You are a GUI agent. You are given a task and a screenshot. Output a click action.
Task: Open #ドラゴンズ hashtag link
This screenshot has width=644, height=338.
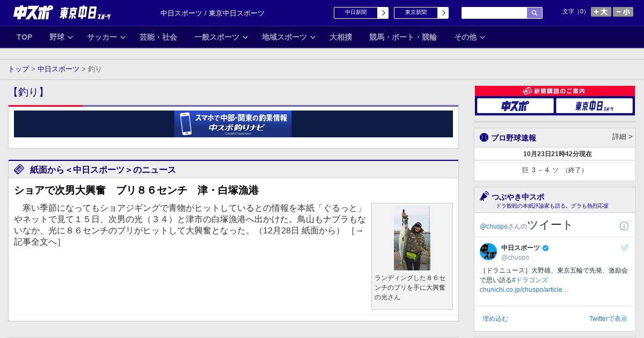tap(530, 280)
